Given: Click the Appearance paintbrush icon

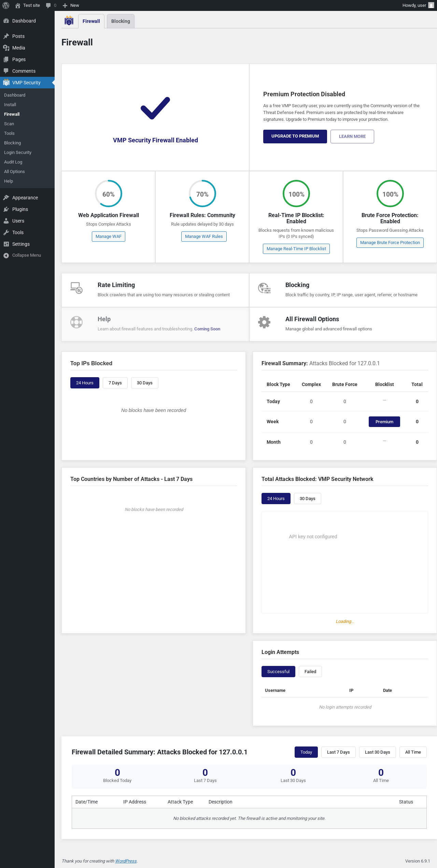Looking at the screenshot, I should click(x=6, y=198).
